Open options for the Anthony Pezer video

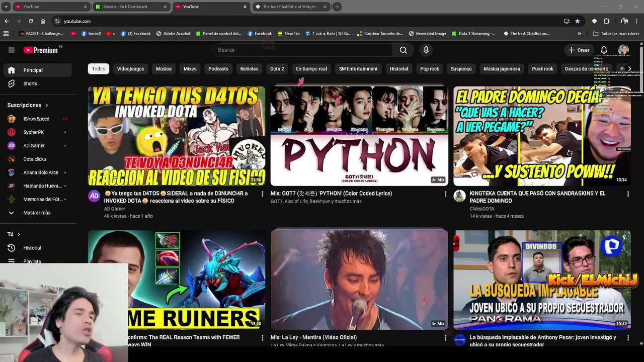628,338
